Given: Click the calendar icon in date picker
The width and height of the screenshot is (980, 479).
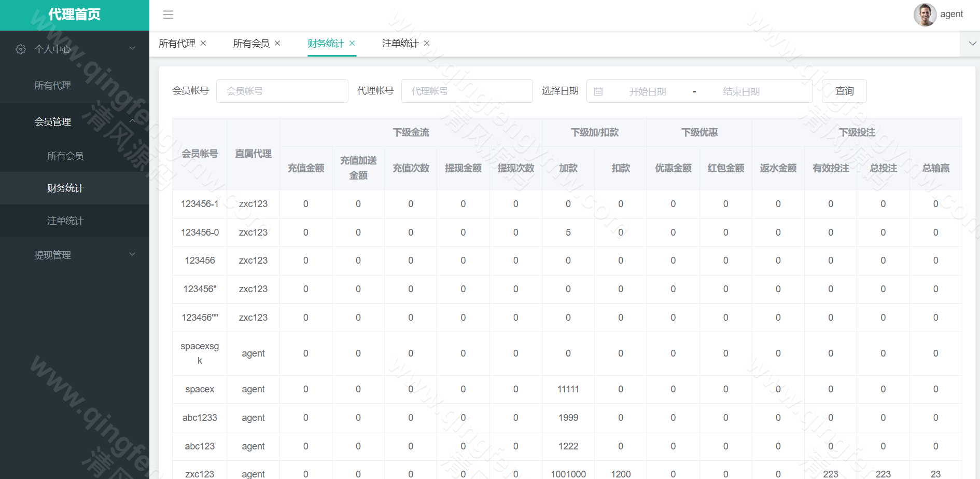Looking at the screenshot, I should pyautogui.click(x=598, y=91).
